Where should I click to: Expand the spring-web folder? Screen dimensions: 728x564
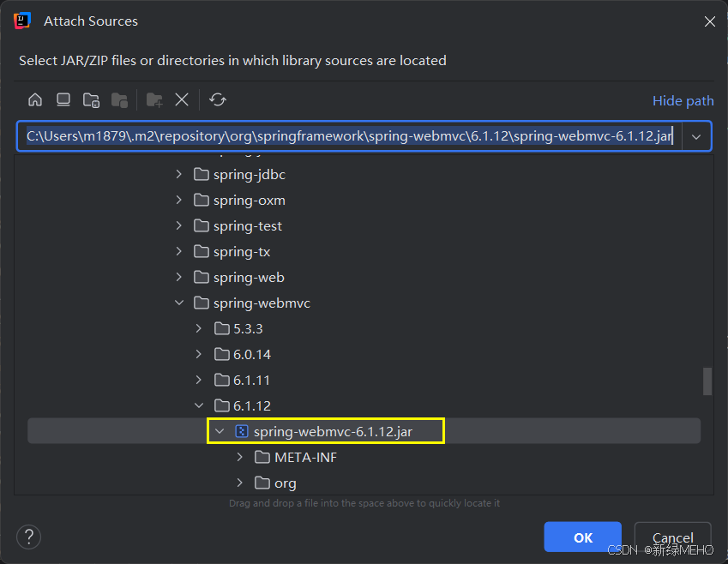tap(179, 277)
